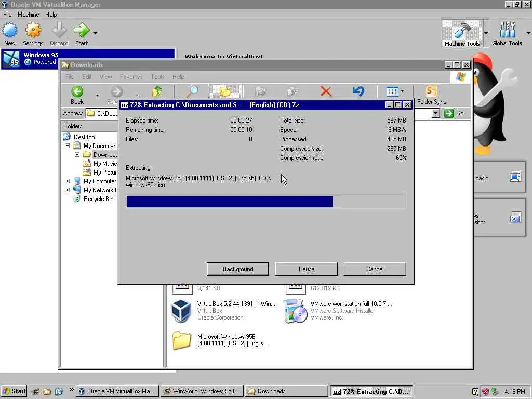Select the Windows 95 virtual machine entry
The height and width of the screenshot is (399, 532).
(87, 58)
